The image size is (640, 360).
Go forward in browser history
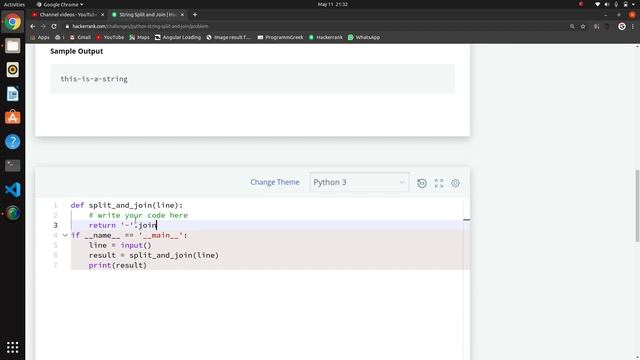click(43, 26)
